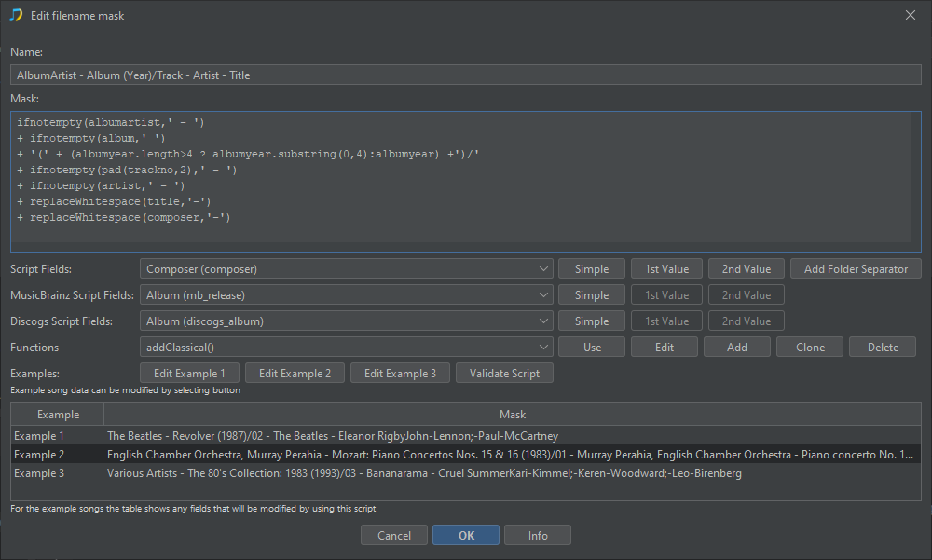Image resolution: width=932 pixels, height=560 pixels.
Task: Click Simple button in Discogs row
Action: [x=591, y=321]
